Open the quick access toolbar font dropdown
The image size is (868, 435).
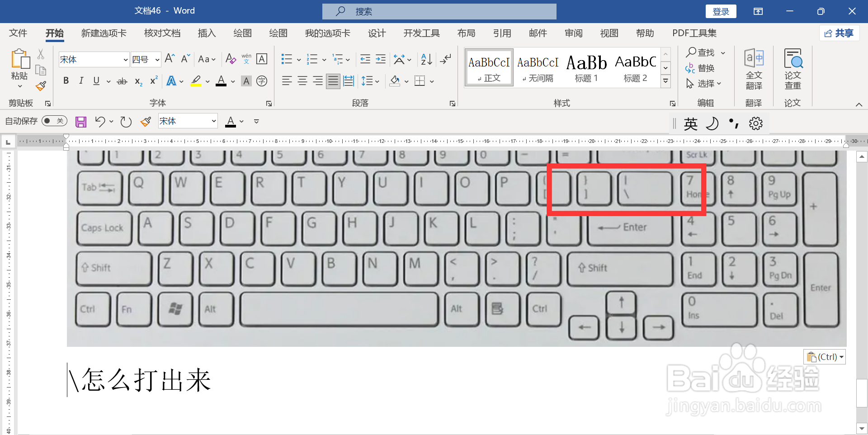(x=213, y=121)
